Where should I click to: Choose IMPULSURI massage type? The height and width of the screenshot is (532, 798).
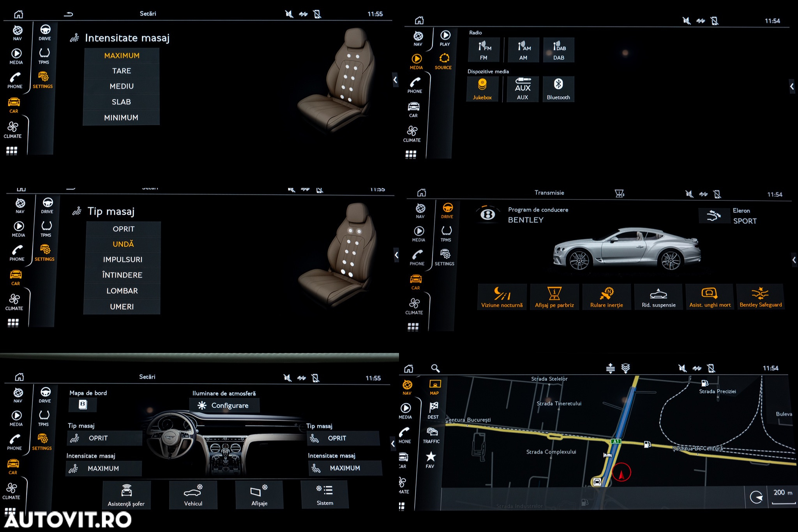(123, 260)
